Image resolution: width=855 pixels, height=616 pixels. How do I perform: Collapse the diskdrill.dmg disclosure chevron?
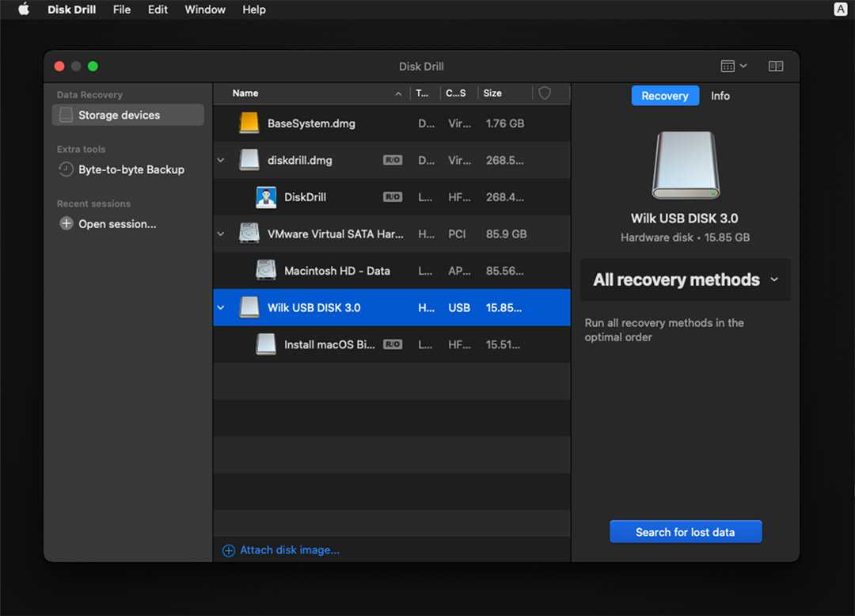(221, 160)
